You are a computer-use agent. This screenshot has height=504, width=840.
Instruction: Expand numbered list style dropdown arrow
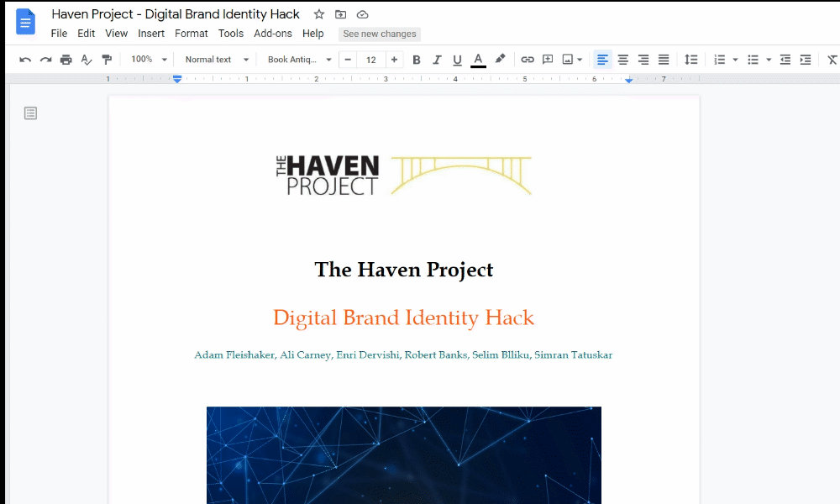coord(735,60)
